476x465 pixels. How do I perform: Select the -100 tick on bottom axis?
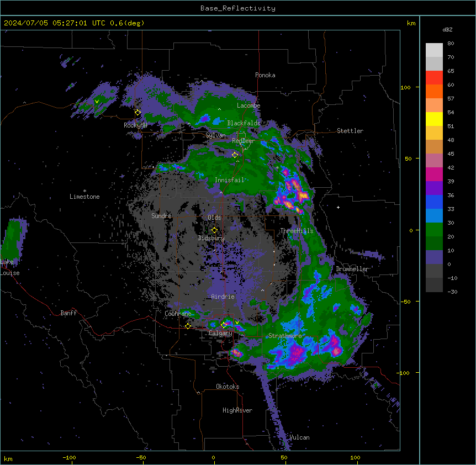tap(69, 457)
